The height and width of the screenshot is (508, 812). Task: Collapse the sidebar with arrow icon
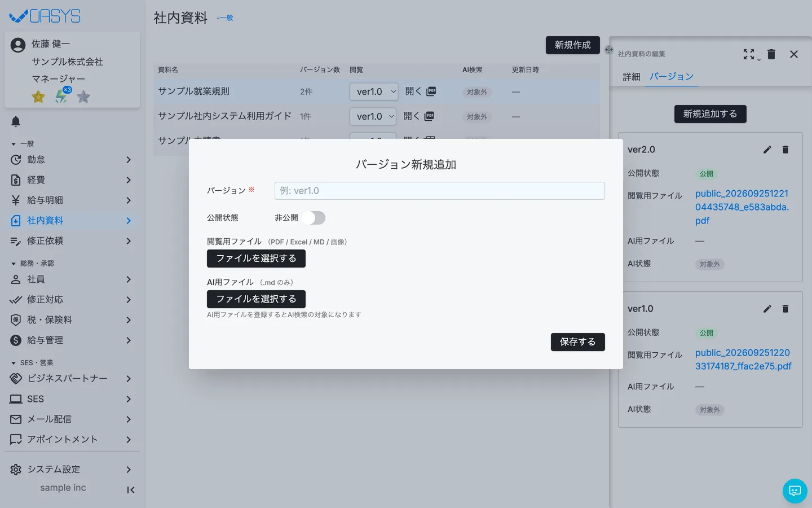tap(130, 490)
